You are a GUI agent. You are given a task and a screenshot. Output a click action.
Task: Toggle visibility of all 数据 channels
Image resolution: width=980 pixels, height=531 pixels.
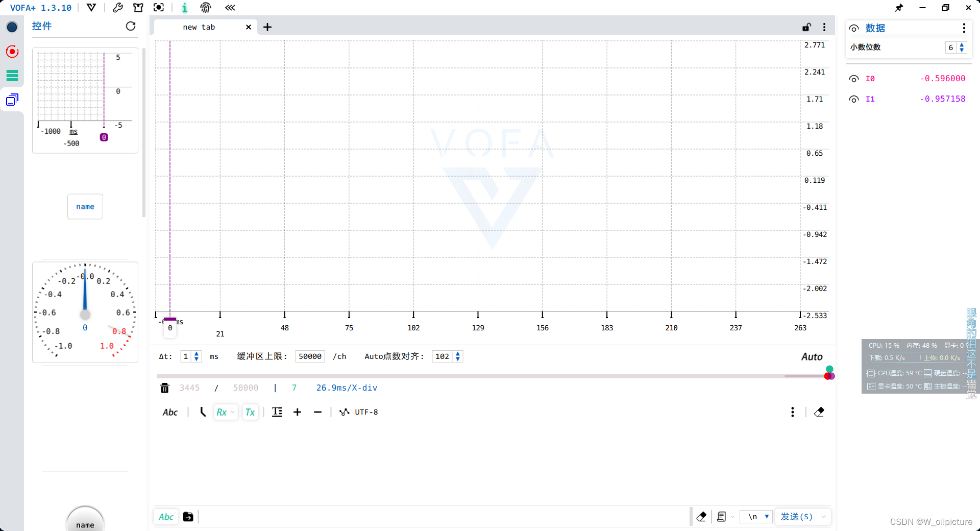point(853,28)
